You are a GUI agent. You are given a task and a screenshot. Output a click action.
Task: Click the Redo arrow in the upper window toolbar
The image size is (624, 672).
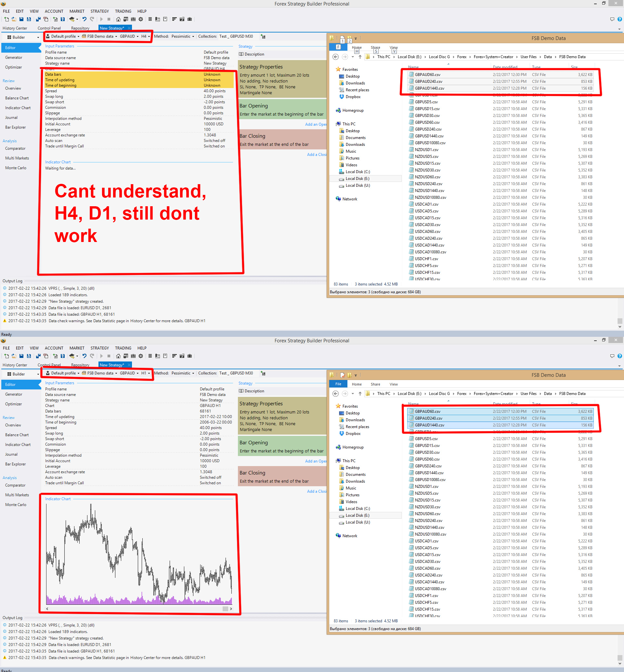coord(92,19)
